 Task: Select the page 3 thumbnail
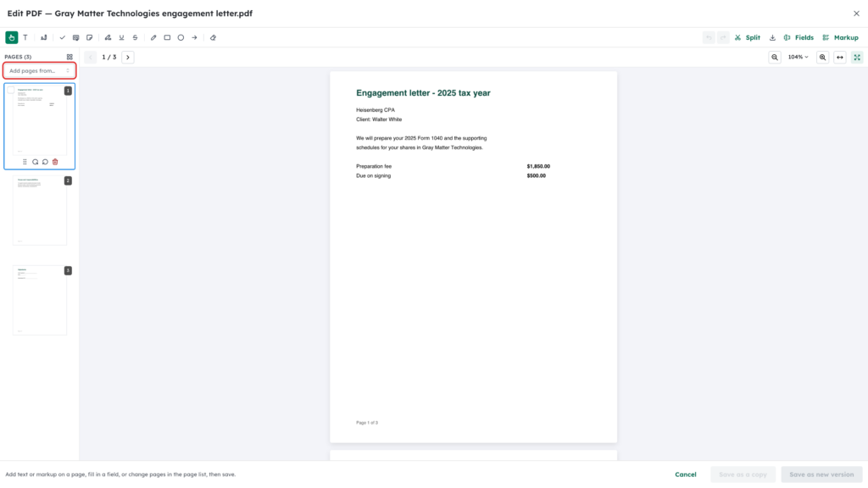tap(39, 301)
